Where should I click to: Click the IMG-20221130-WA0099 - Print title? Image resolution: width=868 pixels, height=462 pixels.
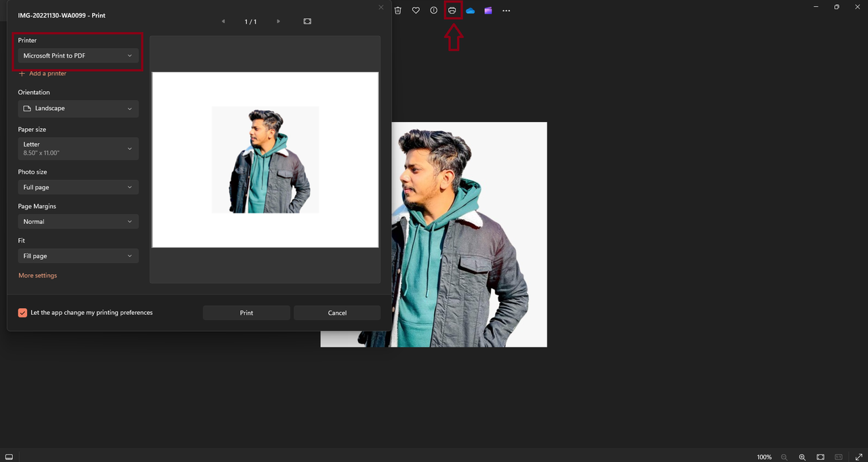click(x=62, y=15)
